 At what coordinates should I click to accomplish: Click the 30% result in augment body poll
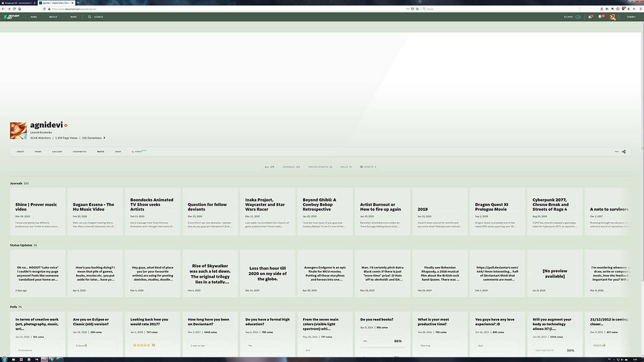coord(570,351)
